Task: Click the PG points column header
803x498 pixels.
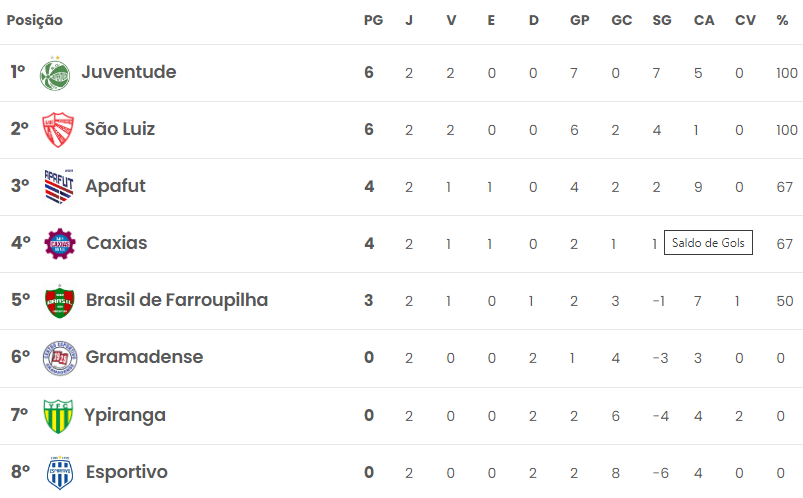Action: coord(373,20)
